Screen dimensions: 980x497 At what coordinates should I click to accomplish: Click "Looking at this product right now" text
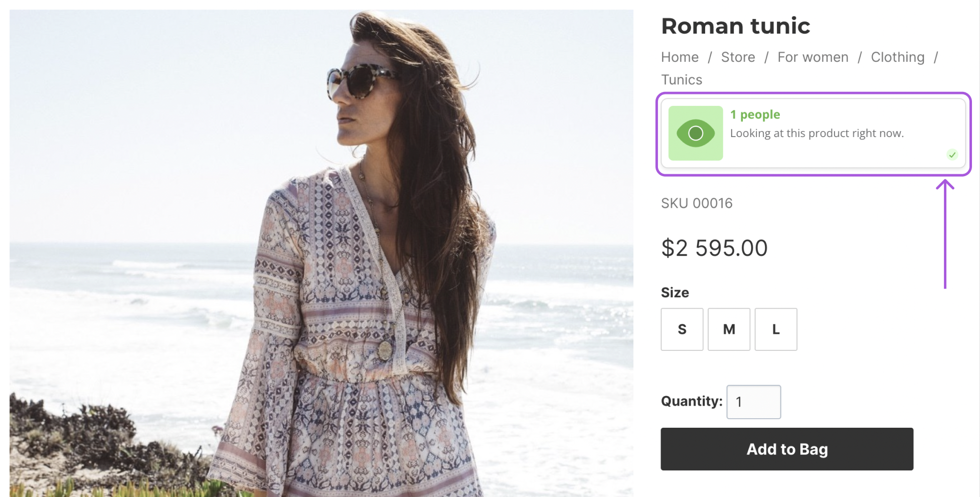[x=816, y=134]
